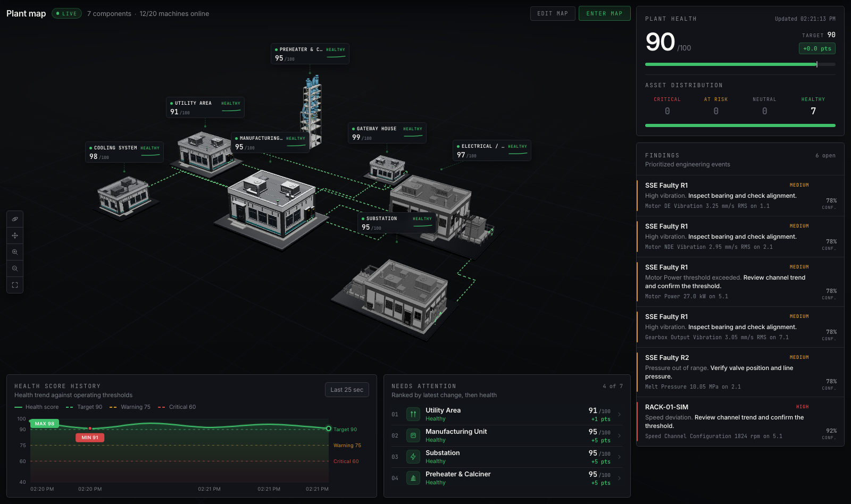851x504 pixels.
Task: Open the Preheater & C... map card
Action: (x=310, y=54)
